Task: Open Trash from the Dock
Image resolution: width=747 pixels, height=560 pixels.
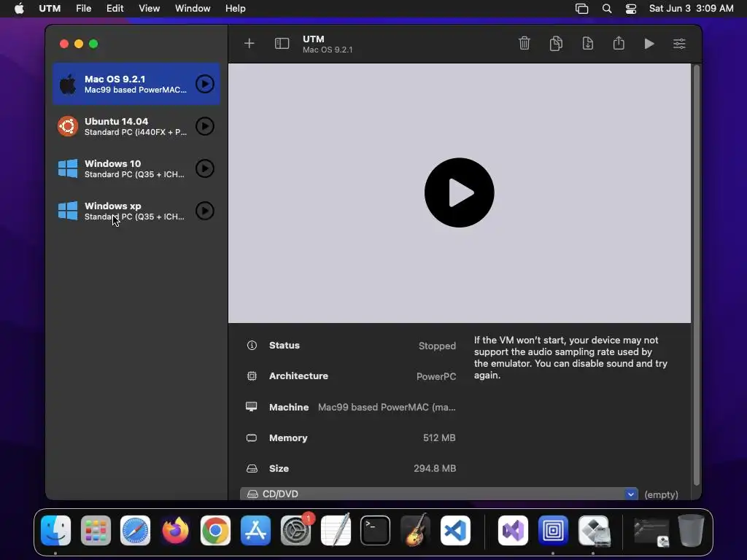Action: click(692, 530)
